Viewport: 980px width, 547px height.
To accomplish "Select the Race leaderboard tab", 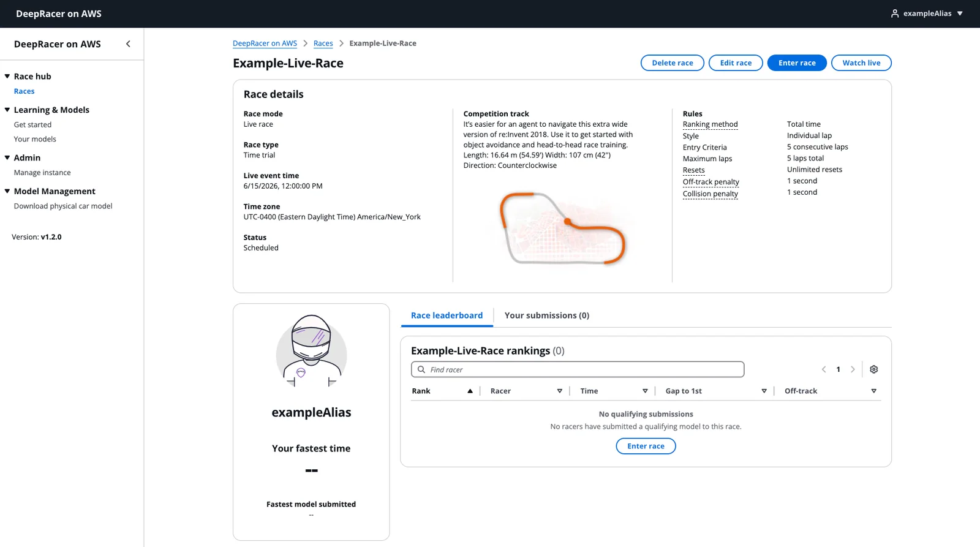I will [447, 315].
